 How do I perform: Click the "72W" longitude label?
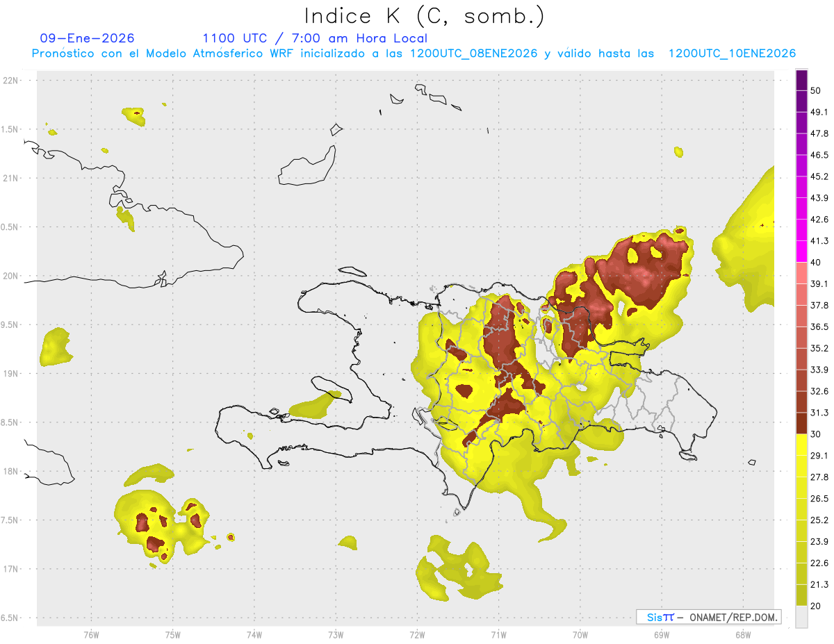(x=417, y=634)
